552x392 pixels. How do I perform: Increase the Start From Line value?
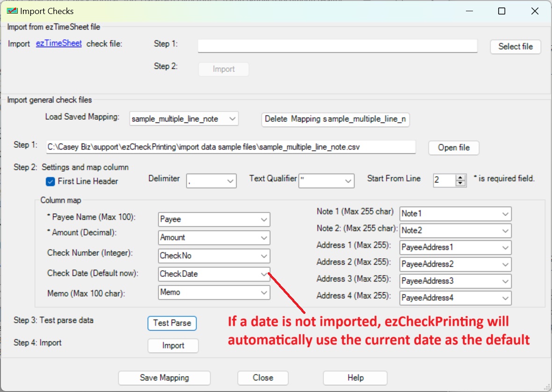[461, 177]
